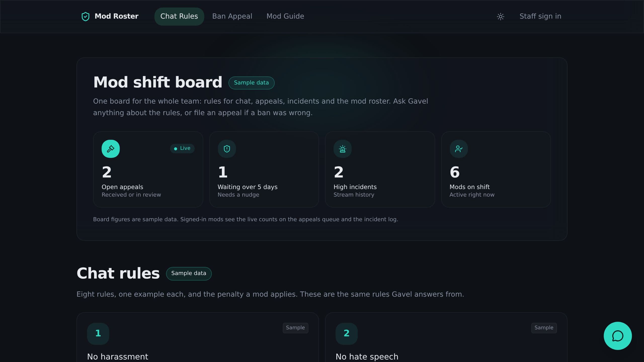Click the rule number 1 badge
Screen dimensions: 644x362
[x=98, y=334]
